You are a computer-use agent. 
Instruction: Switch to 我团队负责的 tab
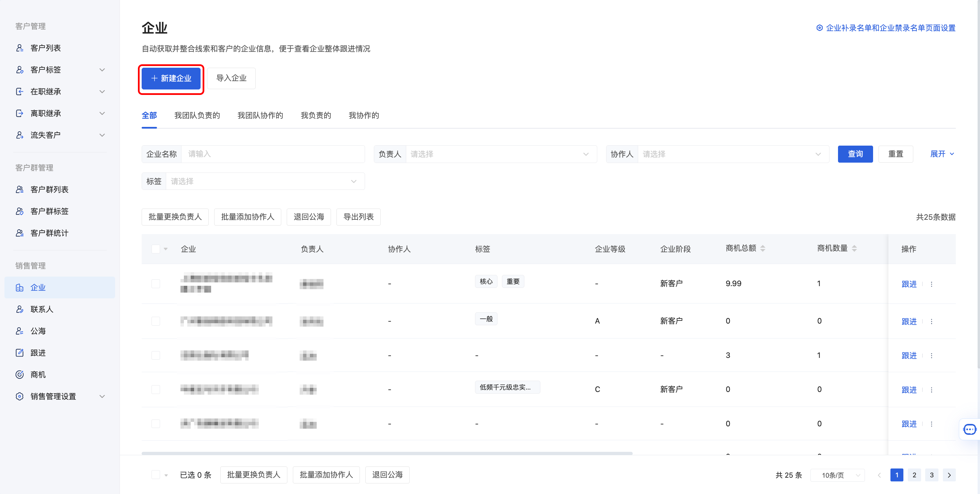[197, 116]
